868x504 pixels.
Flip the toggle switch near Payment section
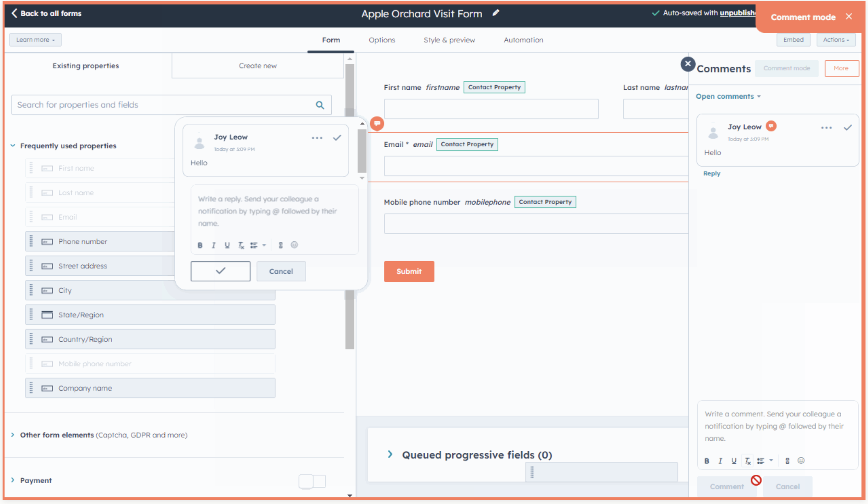point(312,481)
